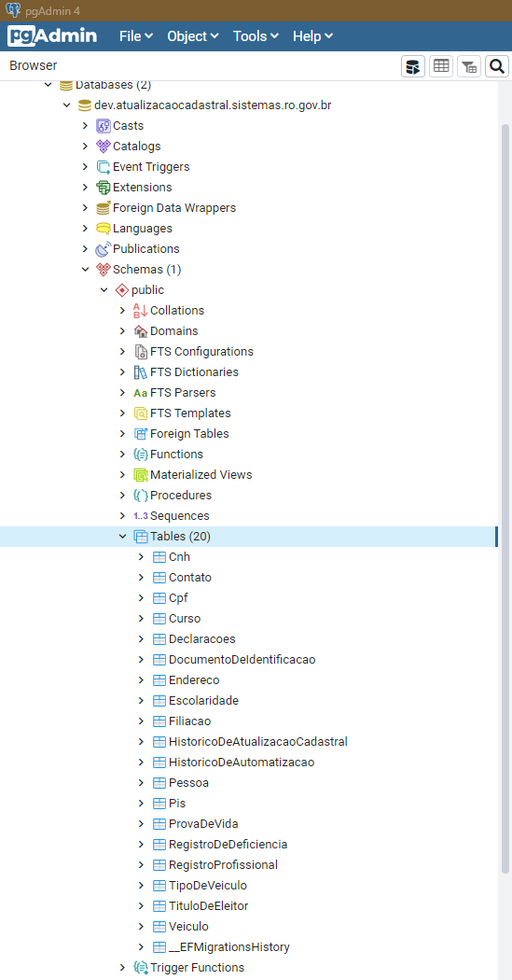Collapse the public schema node
The image size is (512, 980).
point(104,290)
